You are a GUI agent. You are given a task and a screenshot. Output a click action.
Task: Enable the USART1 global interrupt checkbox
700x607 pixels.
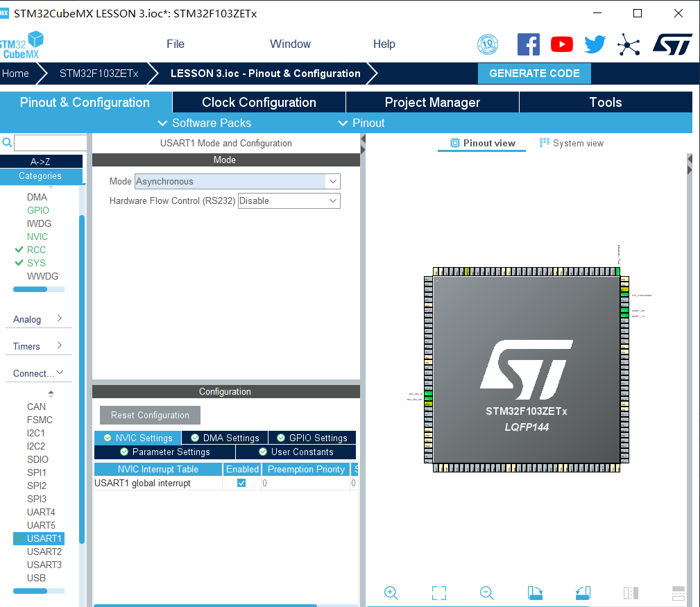(x=241, y=483)
